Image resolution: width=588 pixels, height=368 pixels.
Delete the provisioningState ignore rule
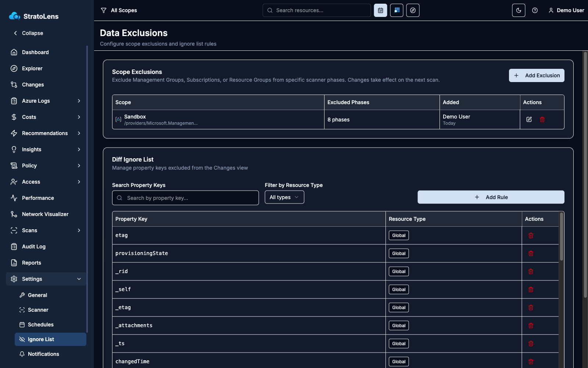tap(531, 254)
